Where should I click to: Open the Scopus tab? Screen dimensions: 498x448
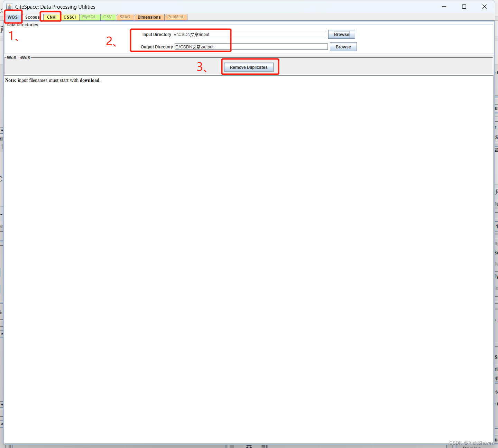[32, 17]
